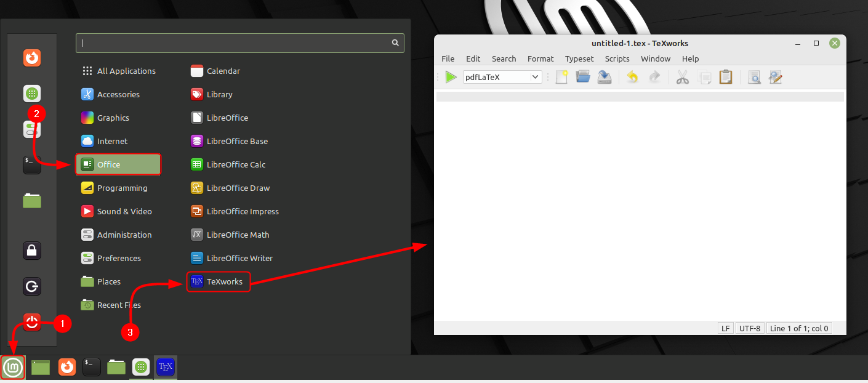Click the Logout icon in menu sidebar
The width and height of the screenshot is (868, 383).
coord(32,286)
